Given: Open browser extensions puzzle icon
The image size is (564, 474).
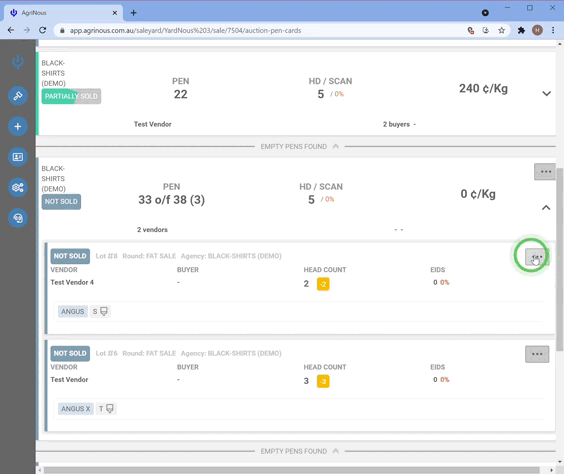Looking at the screenshot, I should [x=521, y=31].
